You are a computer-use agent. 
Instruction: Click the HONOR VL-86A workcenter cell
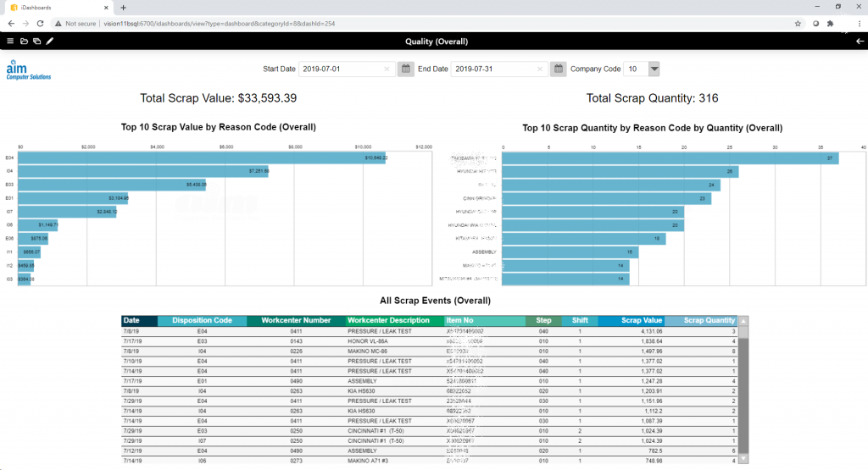tap(368, 341)
